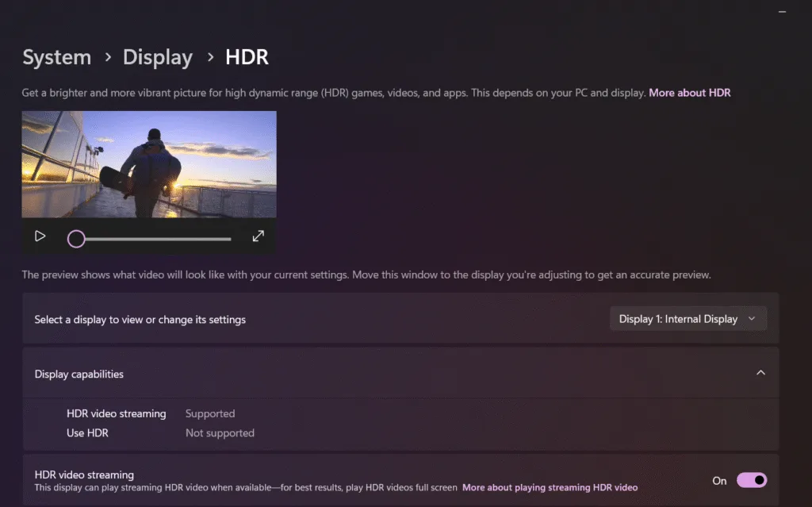
Task: Navigate to Display in breadcrumb
Action: [x=157, y=58]
